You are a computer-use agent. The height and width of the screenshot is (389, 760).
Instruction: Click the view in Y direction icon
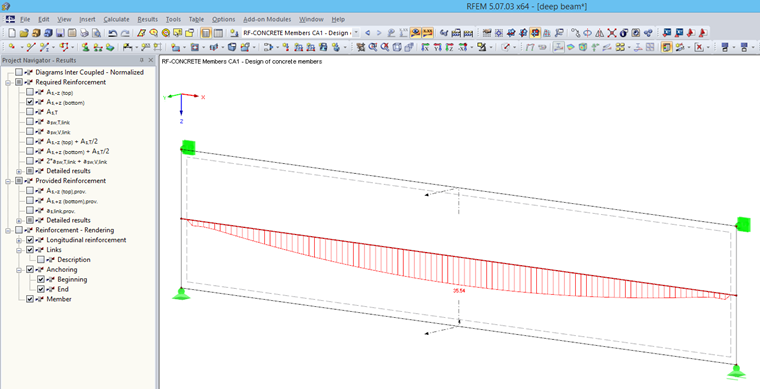click(x=437, y=47)
